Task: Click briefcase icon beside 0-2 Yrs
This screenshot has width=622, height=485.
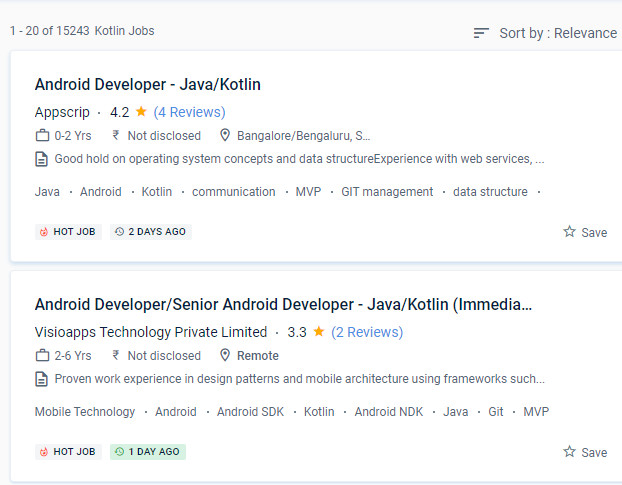Action: [42, 136]
